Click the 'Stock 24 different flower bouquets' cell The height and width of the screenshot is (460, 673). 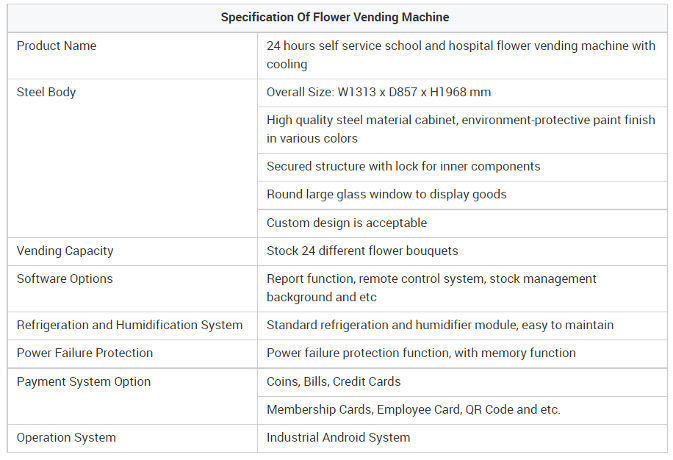click(x=362, y=250)
